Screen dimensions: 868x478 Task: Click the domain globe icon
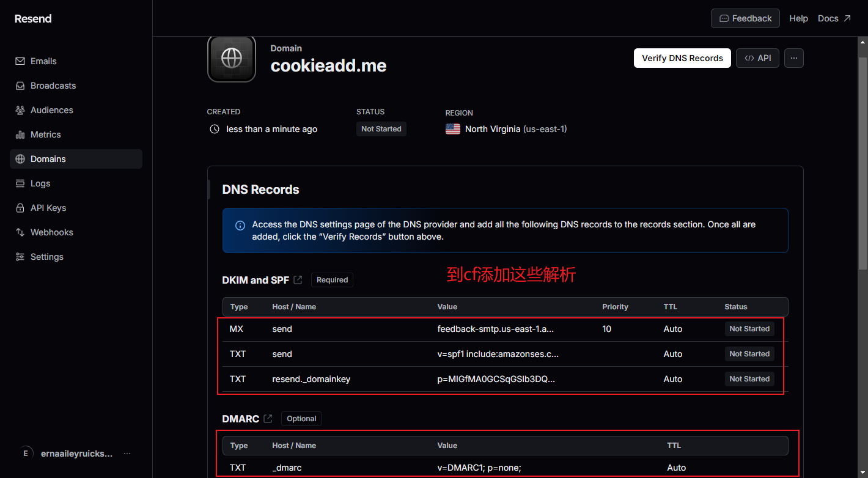pos(231,59)
